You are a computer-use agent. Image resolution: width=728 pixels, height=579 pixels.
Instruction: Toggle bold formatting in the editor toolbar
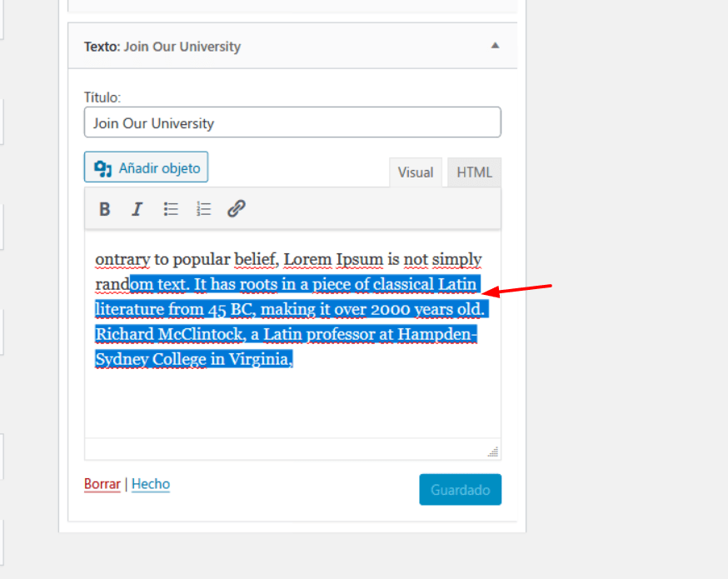tap(104, 209)
